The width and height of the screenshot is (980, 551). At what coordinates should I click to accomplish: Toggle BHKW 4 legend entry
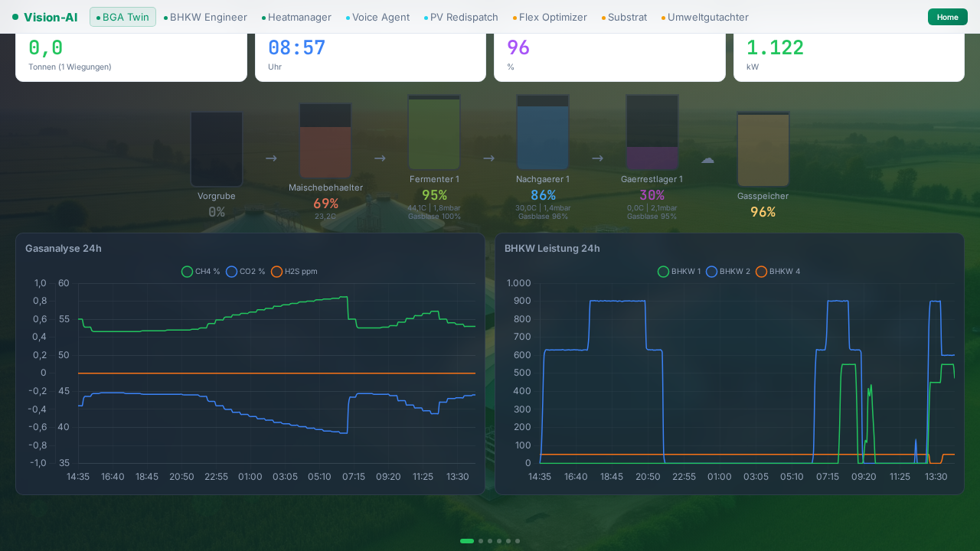pos(778,272)
